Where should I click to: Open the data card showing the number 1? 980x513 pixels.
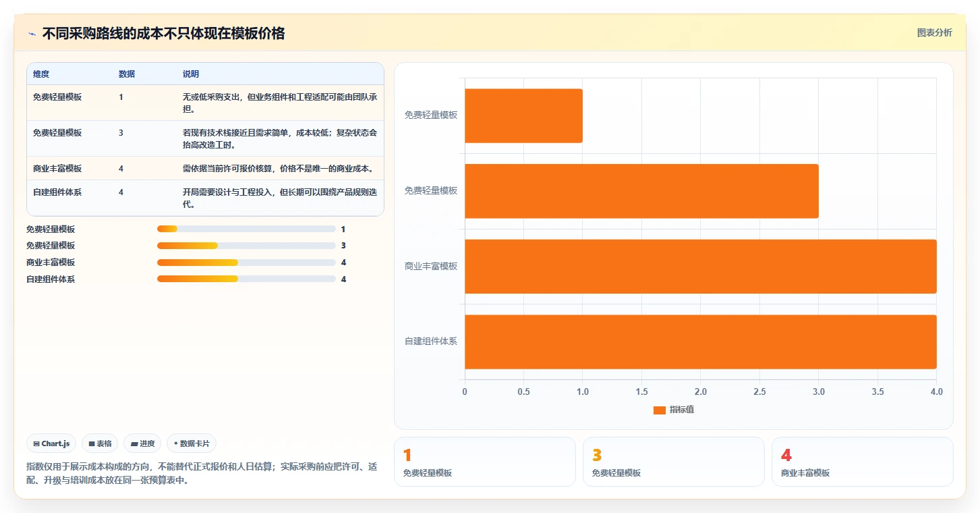(485, 462)
